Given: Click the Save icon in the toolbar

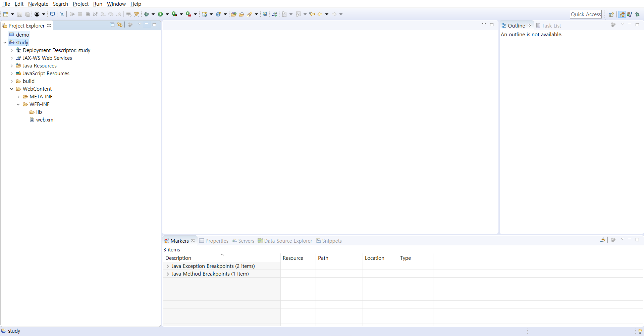Looking at the screenshot, I should (19, 14).
